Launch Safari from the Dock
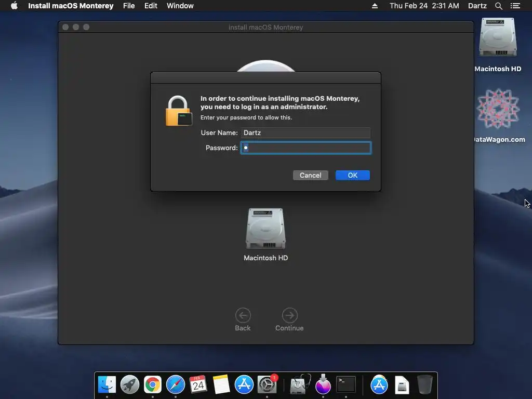 pos(176,385)
